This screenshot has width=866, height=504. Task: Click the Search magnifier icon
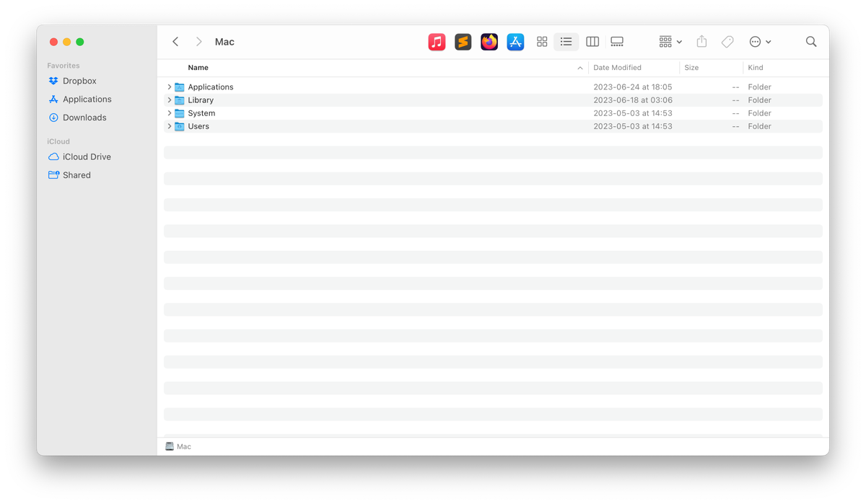pos(811,42)
